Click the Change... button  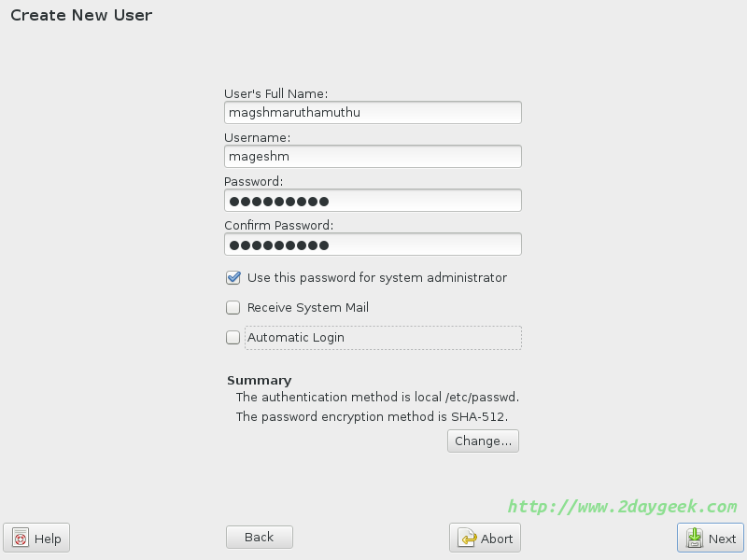coord(483,441)
